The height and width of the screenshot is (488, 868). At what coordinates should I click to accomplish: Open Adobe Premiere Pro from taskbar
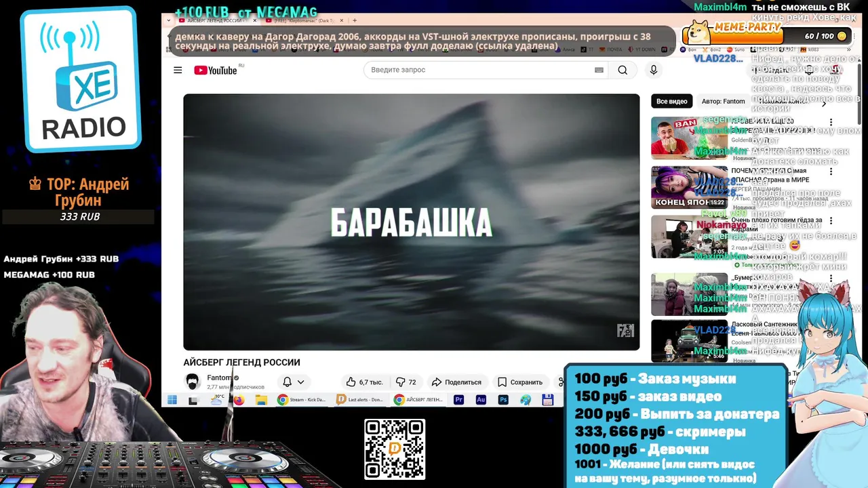click(458, 400)
